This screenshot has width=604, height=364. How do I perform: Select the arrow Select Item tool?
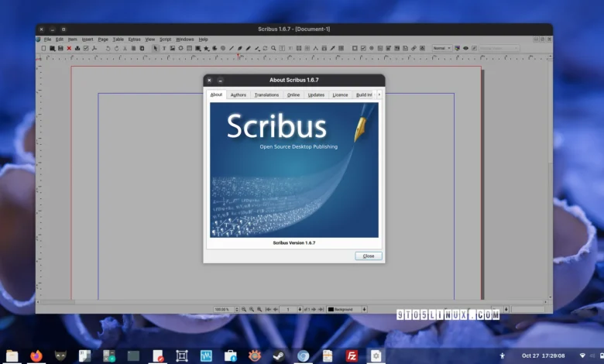coord(155,48)
